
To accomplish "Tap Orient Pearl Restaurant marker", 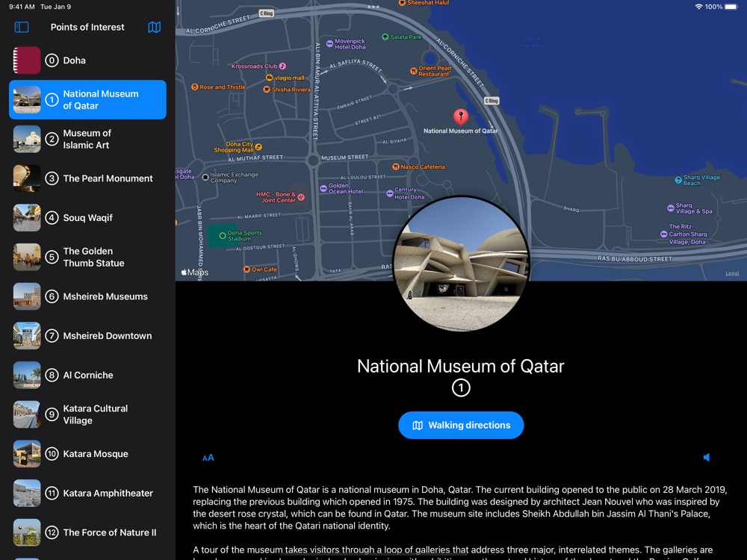I will [414, 71].
